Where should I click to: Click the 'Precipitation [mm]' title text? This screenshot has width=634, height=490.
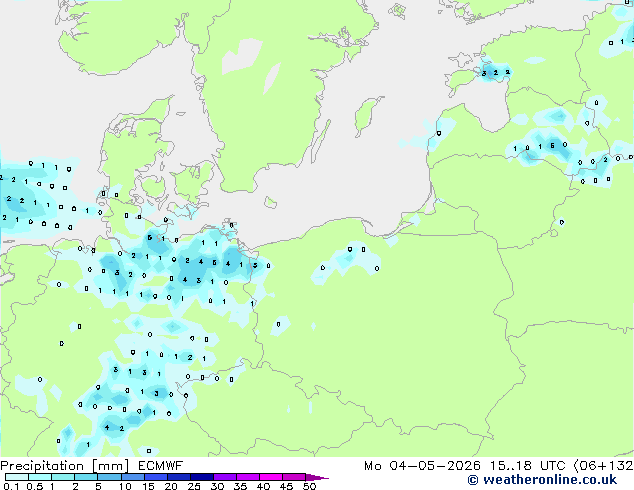[65, 466]
